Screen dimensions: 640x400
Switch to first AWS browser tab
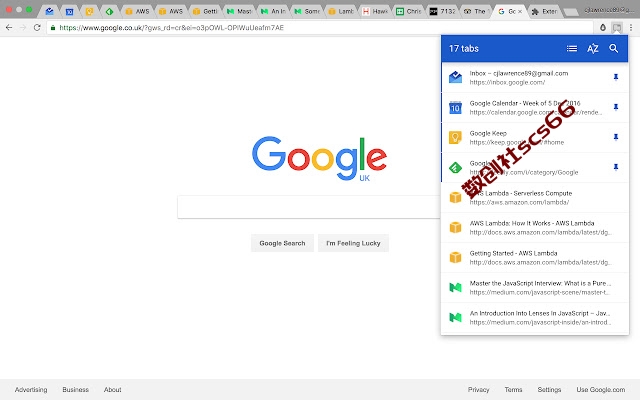137,11
